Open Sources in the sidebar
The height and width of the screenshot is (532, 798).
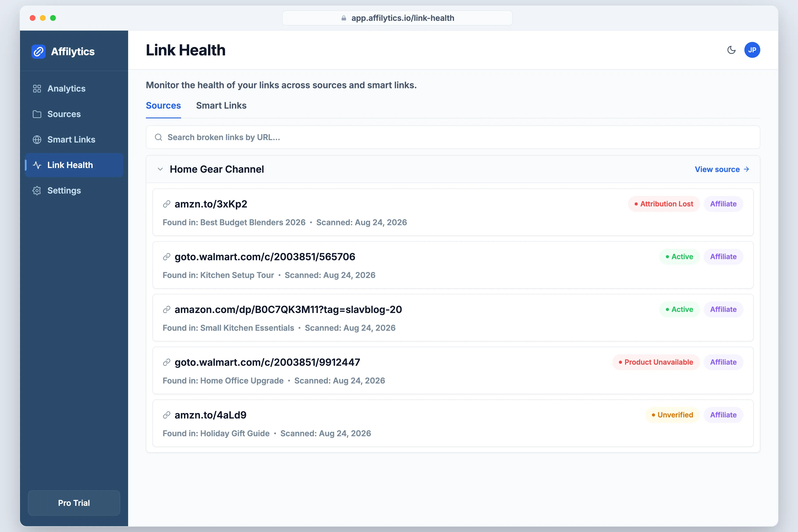(74, 114)
